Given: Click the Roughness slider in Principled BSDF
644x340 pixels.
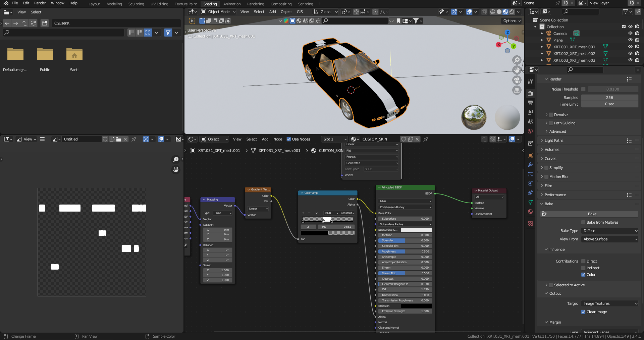Looking at the screenshot, I should 405,251.
